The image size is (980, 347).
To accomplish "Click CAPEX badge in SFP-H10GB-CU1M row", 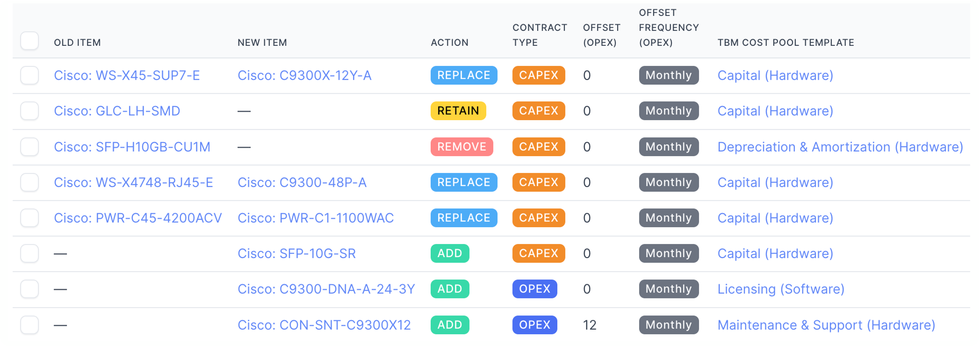I will 538,147.
